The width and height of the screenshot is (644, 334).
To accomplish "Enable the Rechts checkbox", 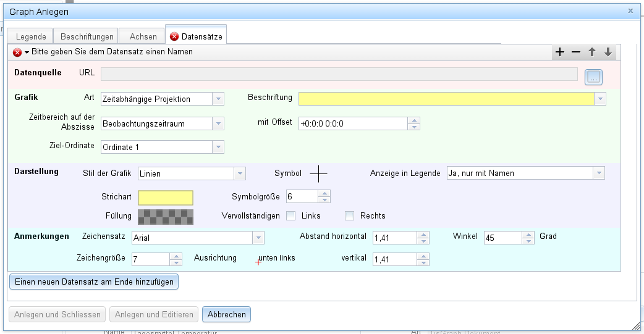I will click(x=350, y=216).
